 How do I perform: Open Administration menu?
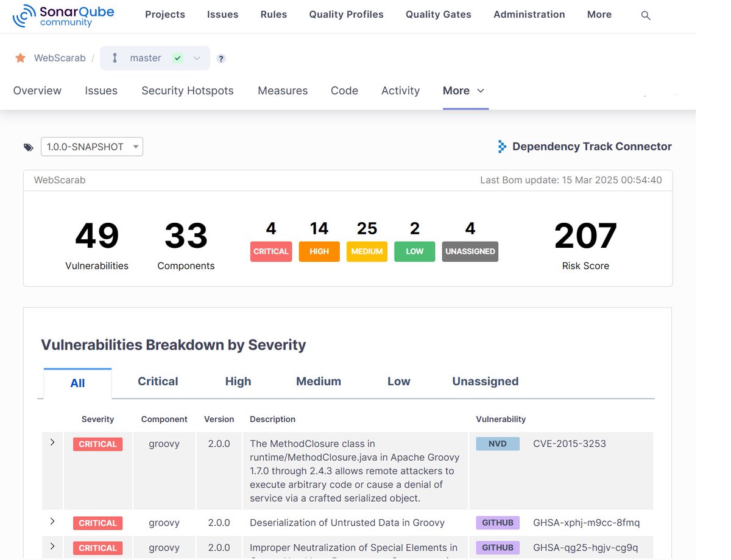(x=529, y=15)
